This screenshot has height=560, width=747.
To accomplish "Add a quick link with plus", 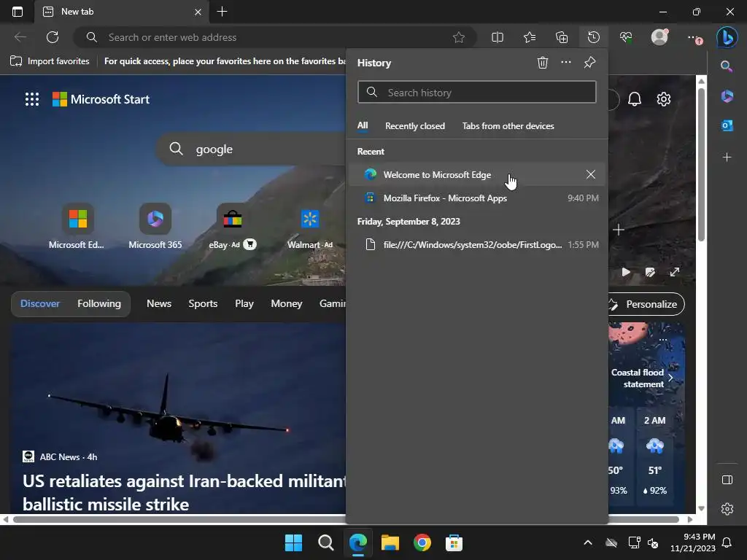I will click(619, 230).
